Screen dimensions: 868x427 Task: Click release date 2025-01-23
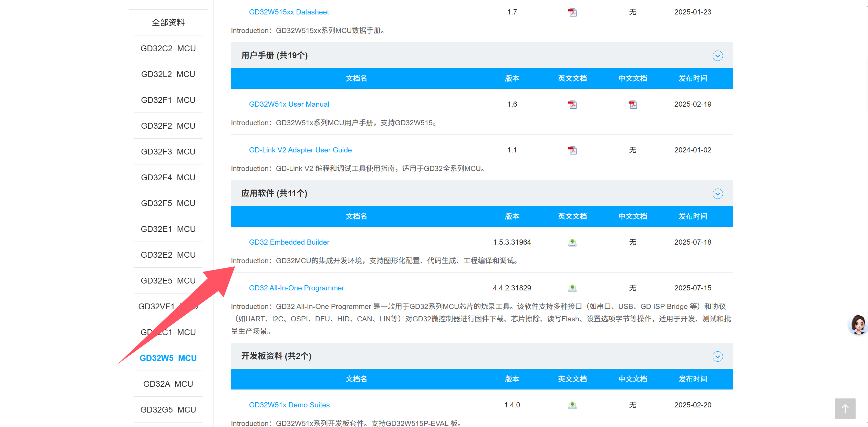click(693, 12)
